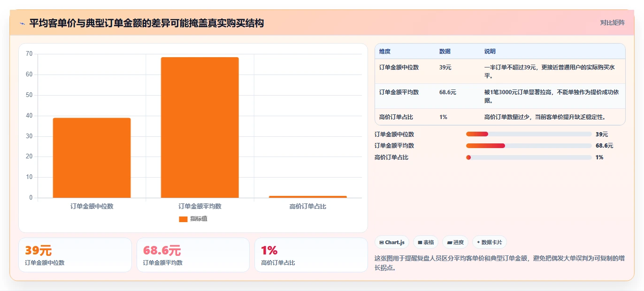Click the 订单金额中位数 progress bar
The width and height of the screenshot is (644, 291).
(529, 134)
